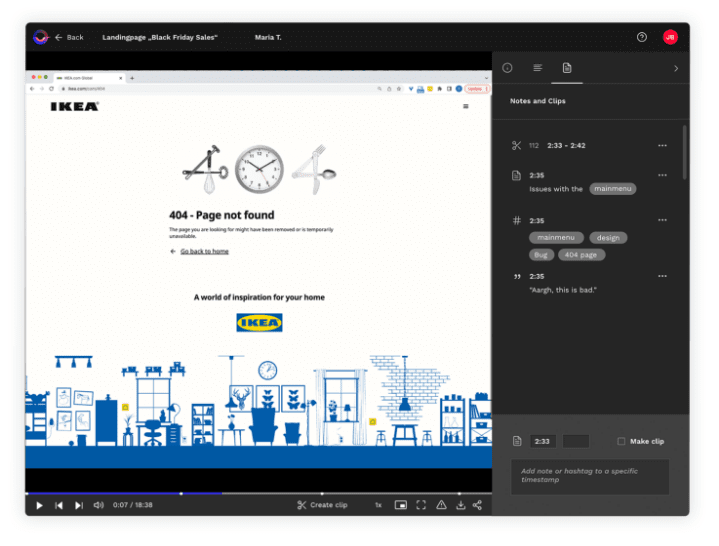Skip to next marker
The width and height of the screenshot is (719, 546).
pos(78,505)
